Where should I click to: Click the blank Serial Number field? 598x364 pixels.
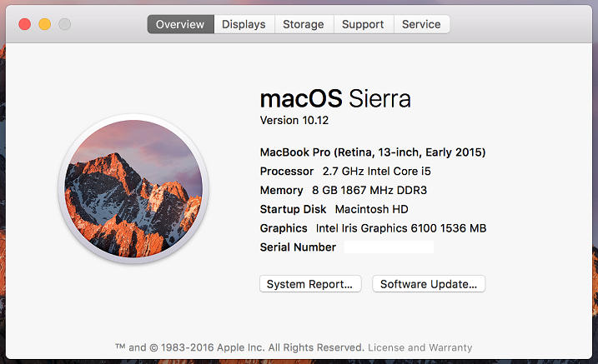[x=389, y=247]
